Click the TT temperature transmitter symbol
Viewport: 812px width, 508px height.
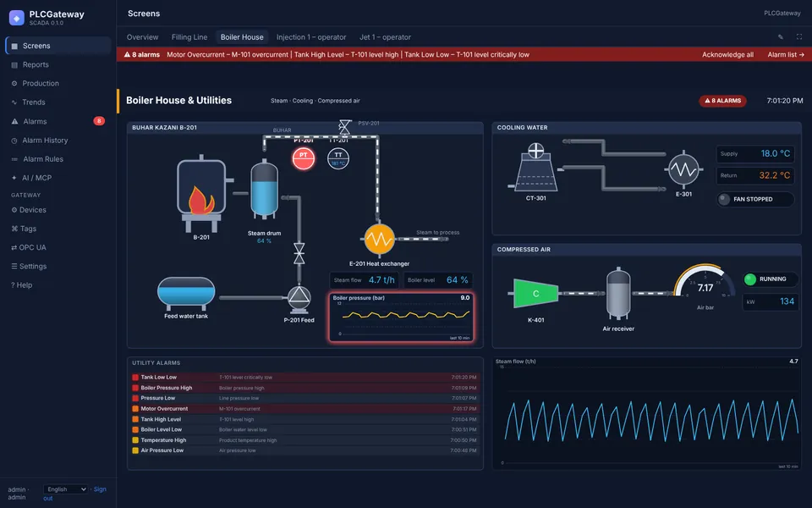(338, 158)
